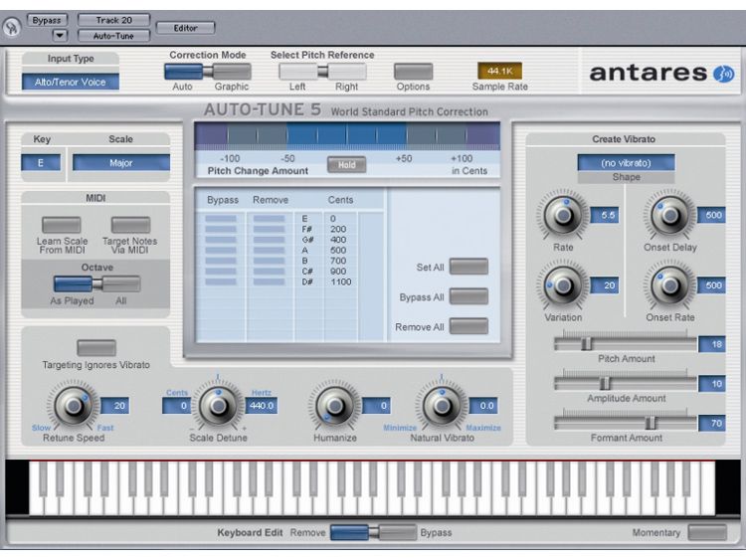Toggle Bypass for note E row
Viewport: 746px width, 560px height.
(x=220, y=219)
